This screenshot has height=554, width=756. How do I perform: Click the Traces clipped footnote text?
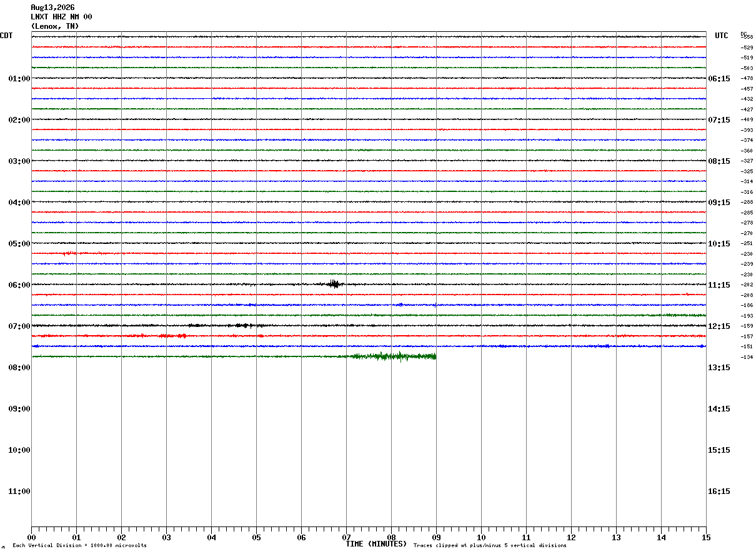point(490,546)
